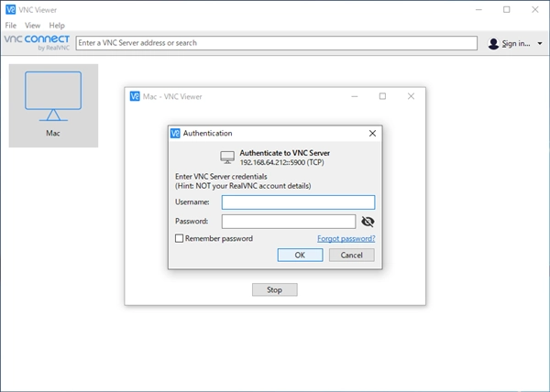
Task: Click the Username input field
Action: click(x=298, y=202)
